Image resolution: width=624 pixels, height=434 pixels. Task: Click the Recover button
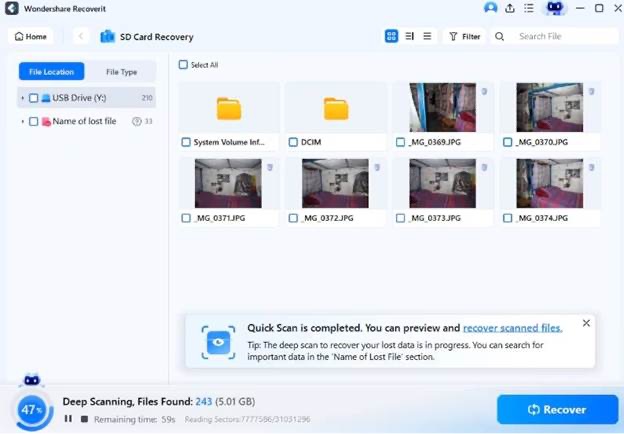click(557, 409)
